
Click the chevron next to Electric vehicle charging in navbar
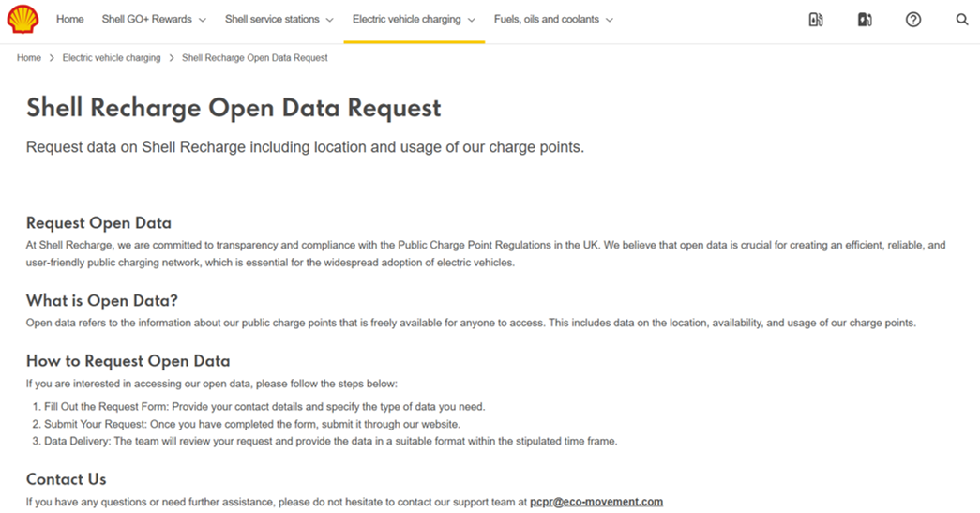(472, 20)
